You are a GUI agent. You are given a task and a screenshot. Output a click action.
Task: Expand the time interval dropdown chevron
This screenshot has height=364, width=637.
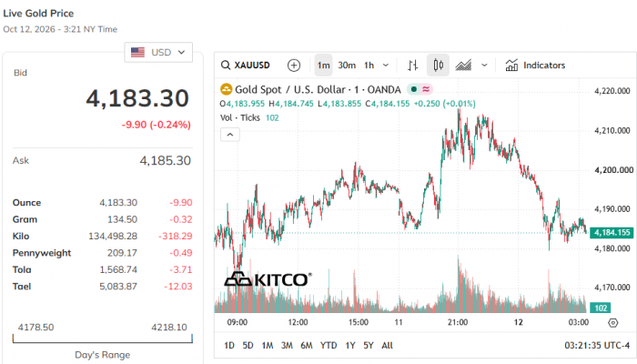(386, 65)
